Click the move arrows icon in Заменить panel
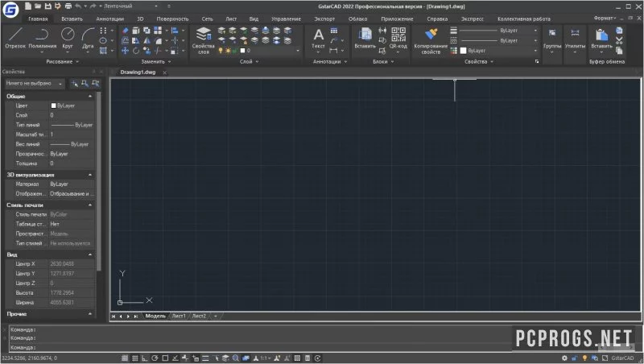Screen dimensions: 644x364 pos(126,51)
